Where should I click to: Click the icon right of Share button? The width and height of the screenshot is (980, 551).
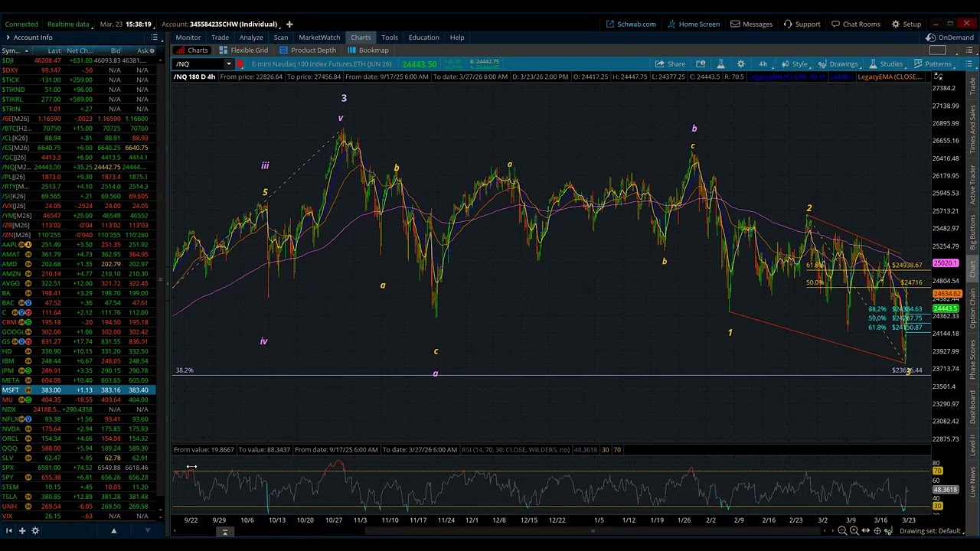click(x=700, y=64)
